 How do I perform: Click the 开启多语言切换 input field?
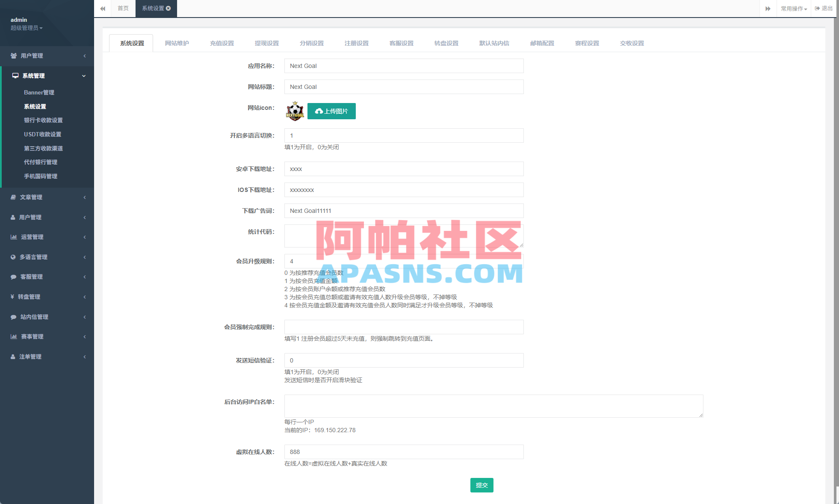click(404, 136)
